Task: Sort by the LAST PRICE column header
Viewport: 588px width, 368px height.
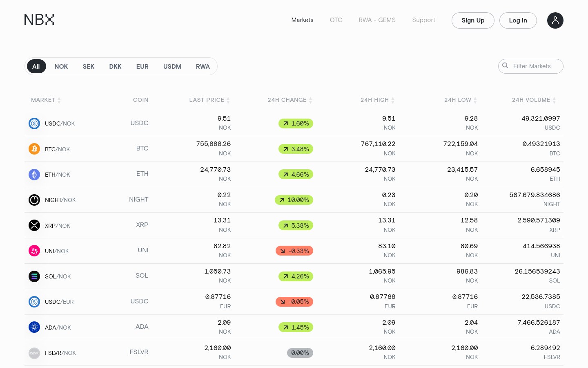Action: [x=209, y=100]
